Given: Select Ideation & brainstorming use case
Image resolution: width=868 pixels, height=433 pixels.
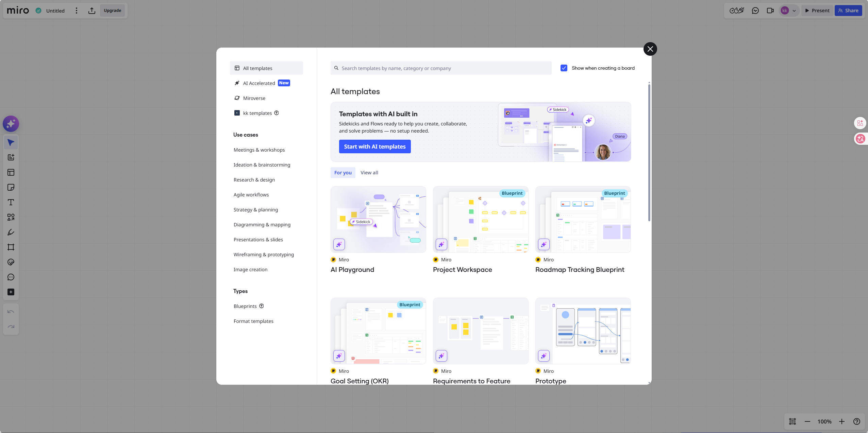Looking at the screenshot, I should (262, 165).
